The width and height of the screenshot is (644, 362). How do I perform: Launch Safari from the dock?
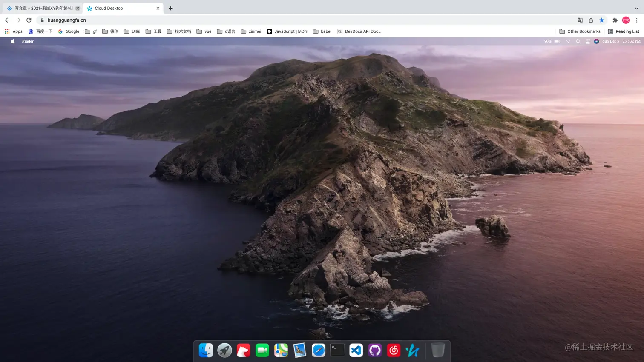point(319,350)
